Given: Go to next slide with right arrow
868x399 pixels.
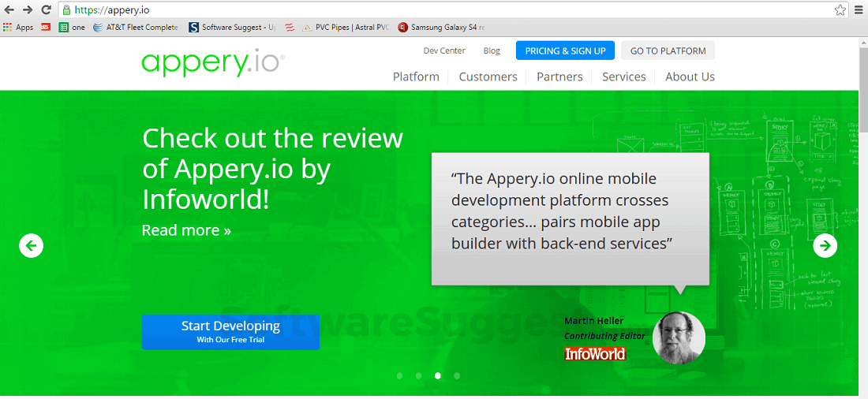Looking at the screenshot, I should click(825, 246).
